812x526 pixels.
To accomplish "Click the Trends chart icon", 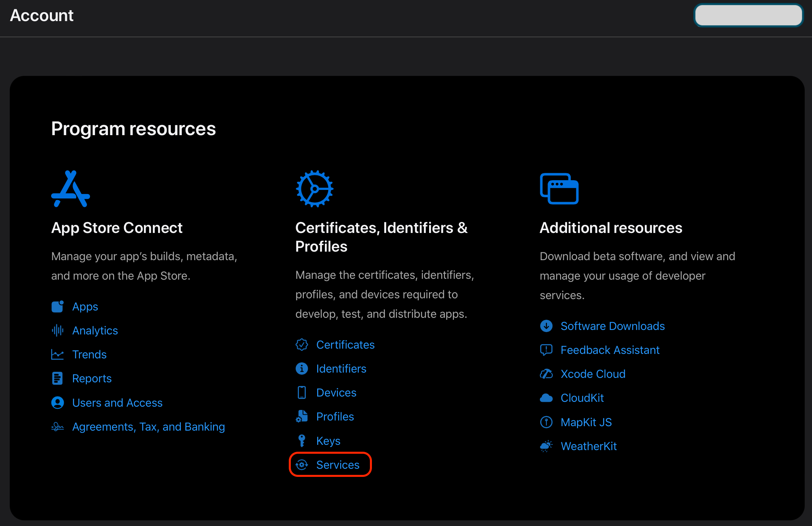I will (x=58, y=354).
